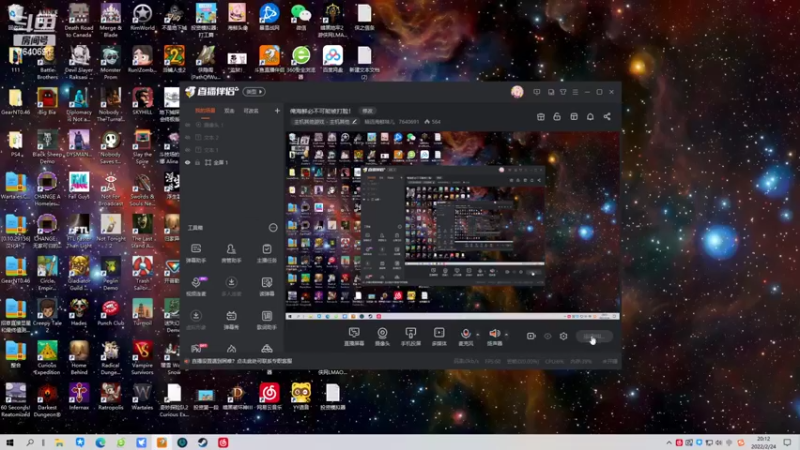This screenshot has height=450, width=800.
Task: Open the hamburger menu in title bar
Action: [x=575, y=92]
